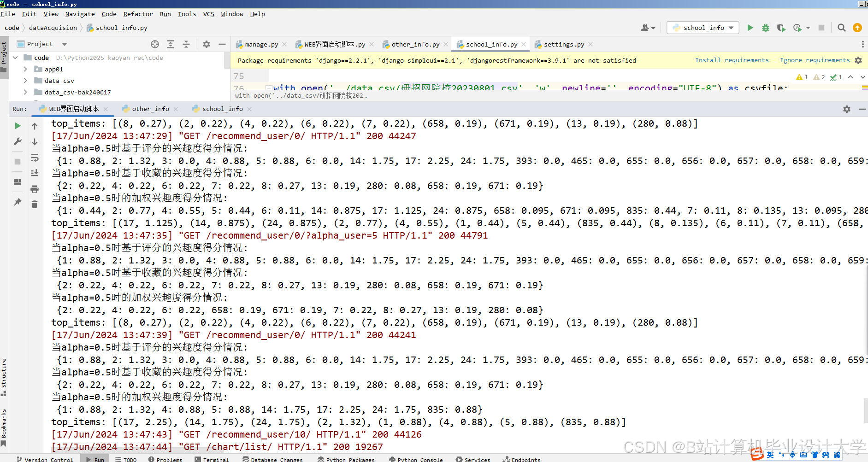The image size is (868, 462).
Task: Open Search Everywhere with the magnifier
Action: point(841,28)
